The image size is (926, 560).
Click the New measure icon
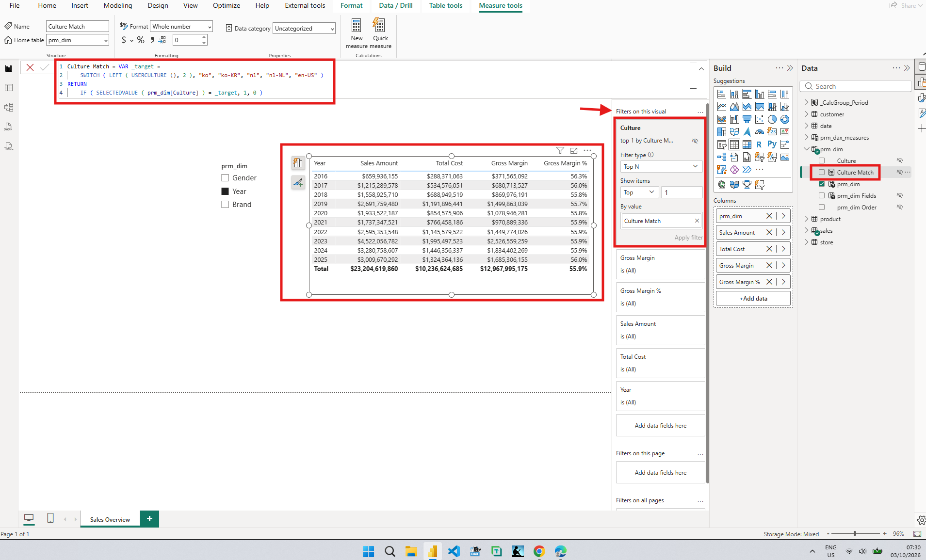(357, 25)
